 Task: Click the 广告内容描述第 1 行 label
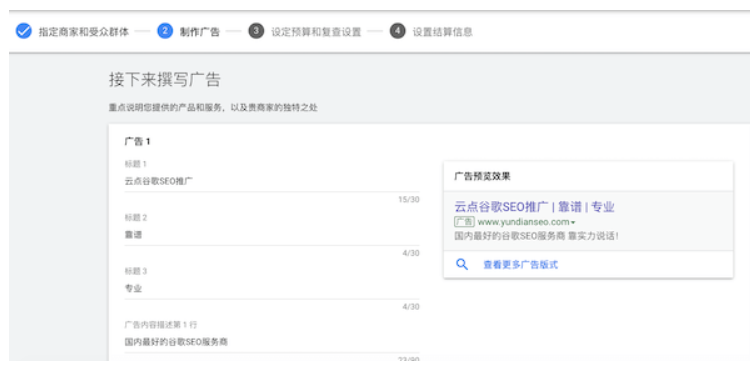[161, 325]
